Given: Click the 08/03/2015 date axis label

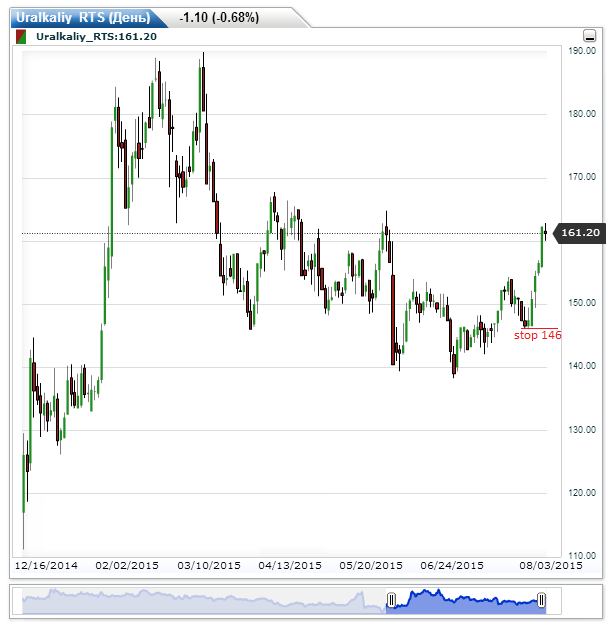Looking at the screenshot, I should pyautogui.click(x=551, y=566).
